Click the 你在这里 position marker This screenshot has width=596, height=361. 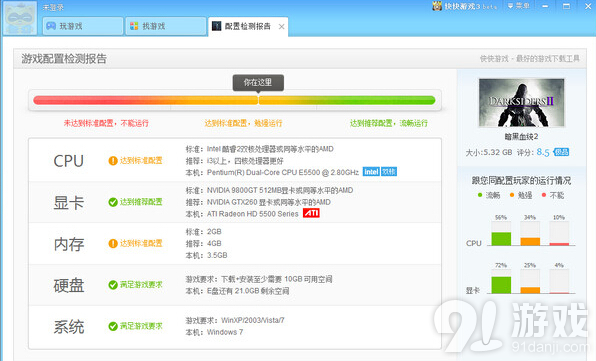coord(258,82)
